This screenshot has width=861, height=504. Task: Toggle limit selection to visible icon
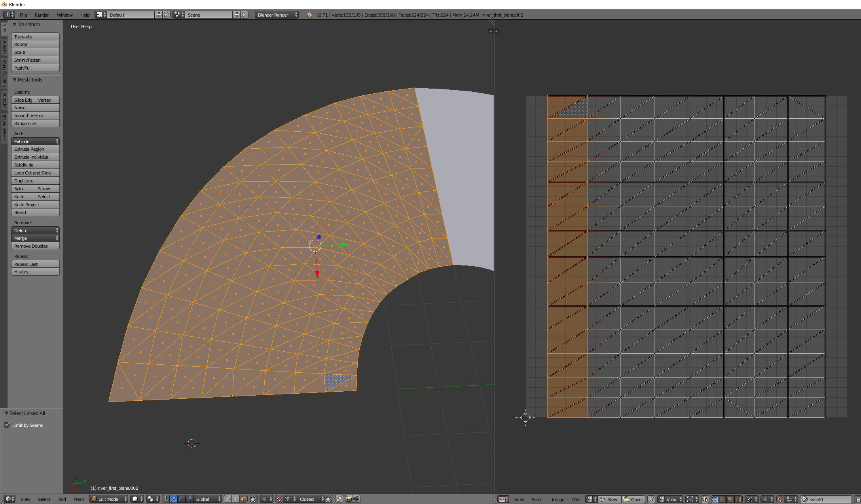click(x=254, y=499)
